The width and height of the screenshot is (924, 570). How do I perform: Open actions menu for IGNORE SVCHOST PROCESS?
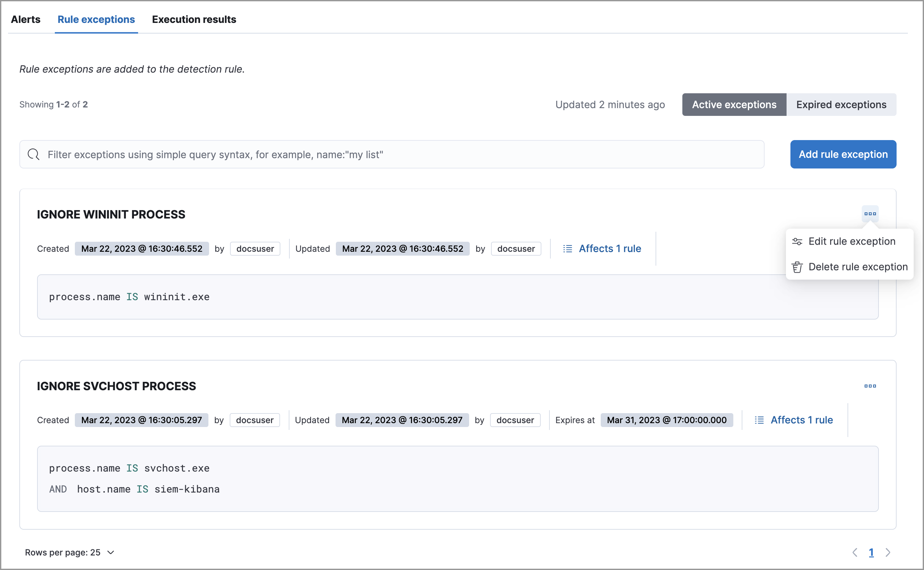(870, 386)
